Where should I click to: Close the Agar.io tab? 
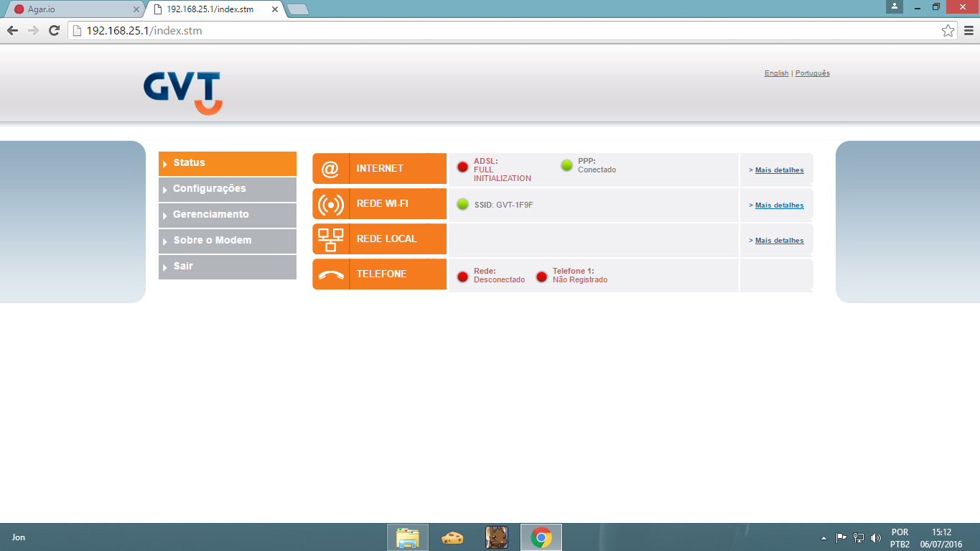tap(136, 9)
